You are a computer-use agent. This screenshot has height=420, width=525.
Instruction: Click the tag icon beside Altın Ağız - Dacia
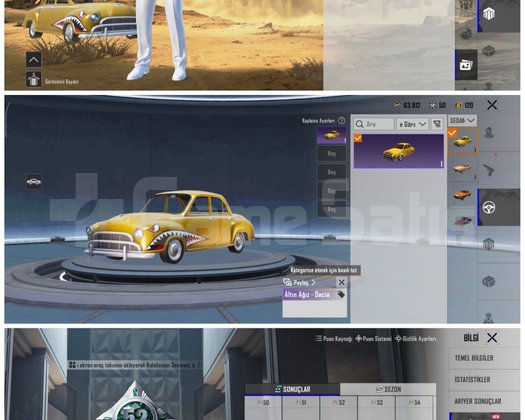(x=341, y=295)
